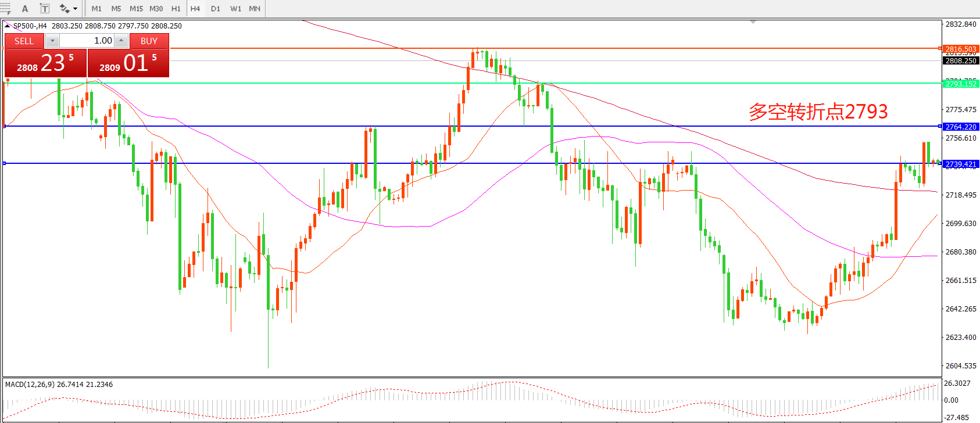Open the arrows tool dropdown arrow
Screen dimensions: 980x423
76,9
